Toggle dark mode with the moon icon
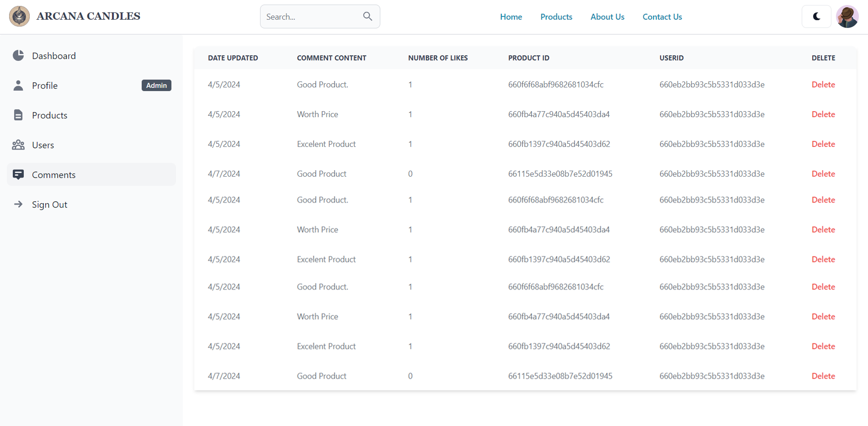The width and height of the screenshot is (868, 426). coord(816,16)
